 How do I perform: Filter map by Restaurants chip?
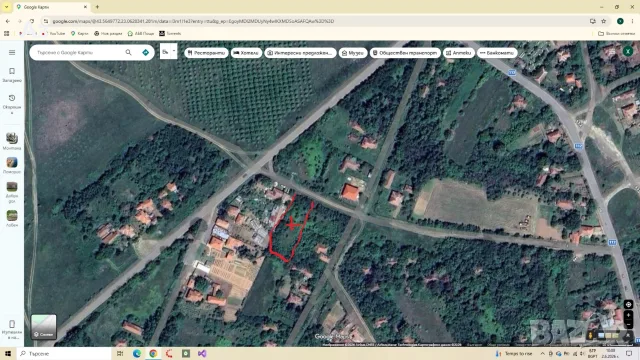tap(206, 53)
